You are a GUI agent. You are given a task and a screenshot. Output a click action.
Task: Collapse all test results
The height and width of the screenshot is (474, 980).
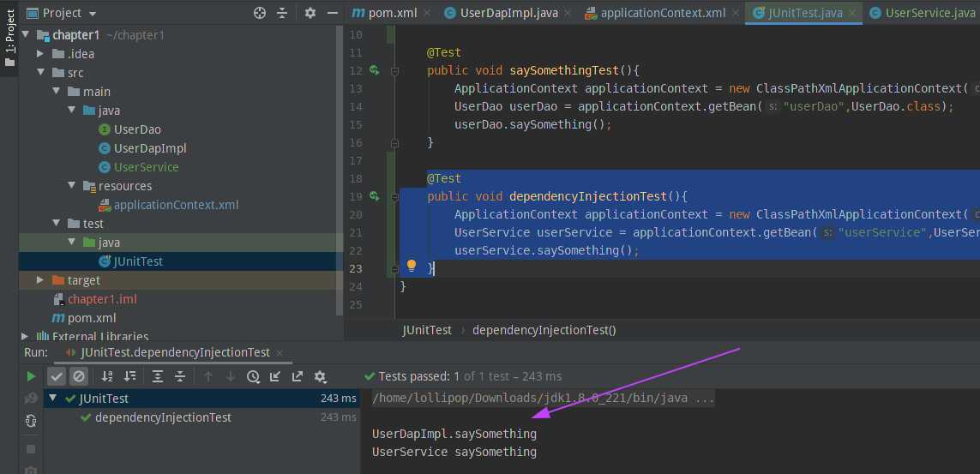pos(180,376)
